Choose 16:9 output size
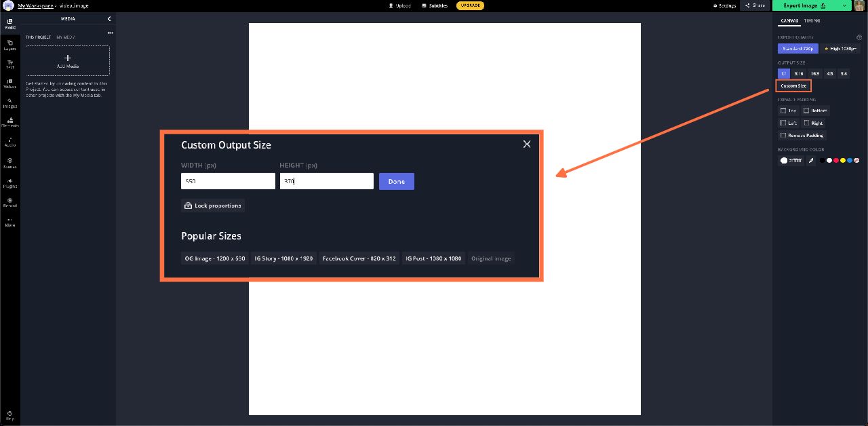 814,73
